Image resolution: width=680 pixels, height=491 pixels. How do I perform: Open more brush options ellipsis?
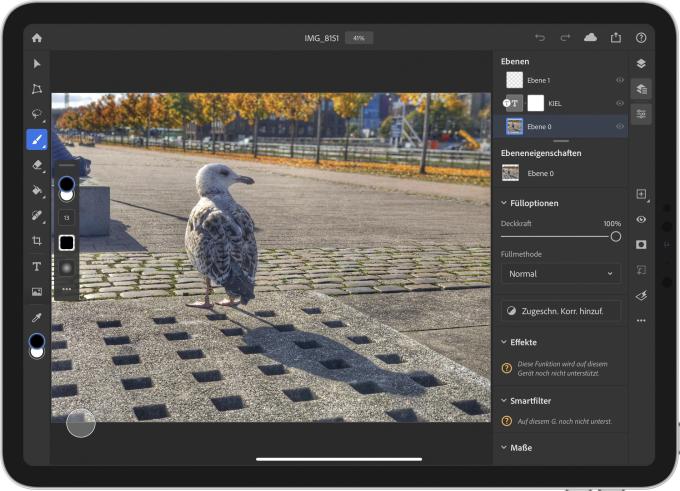[66, 289]
